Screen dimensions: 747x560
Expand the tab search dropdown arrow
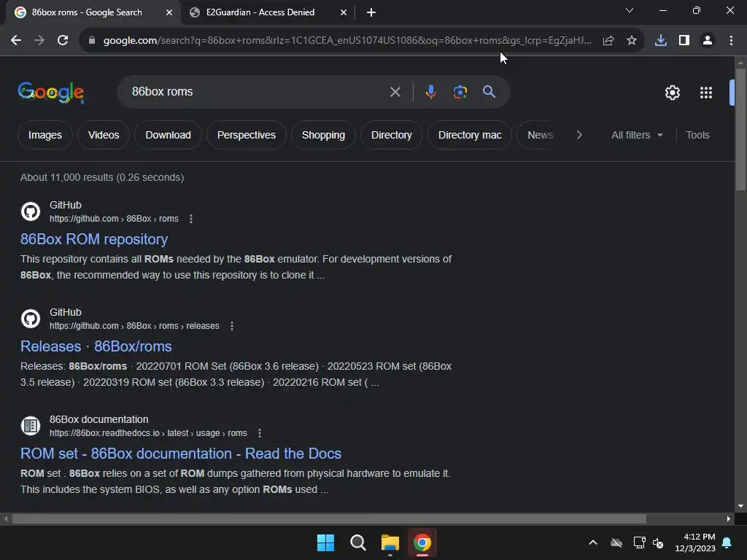point(630,10)
